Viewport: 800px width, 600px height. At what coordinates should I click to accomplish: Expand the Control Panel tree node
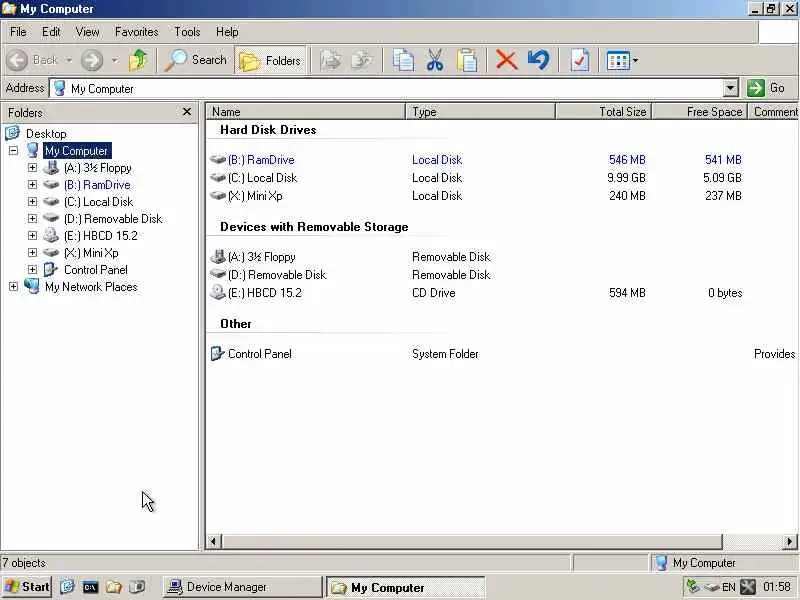click(32, 269)
